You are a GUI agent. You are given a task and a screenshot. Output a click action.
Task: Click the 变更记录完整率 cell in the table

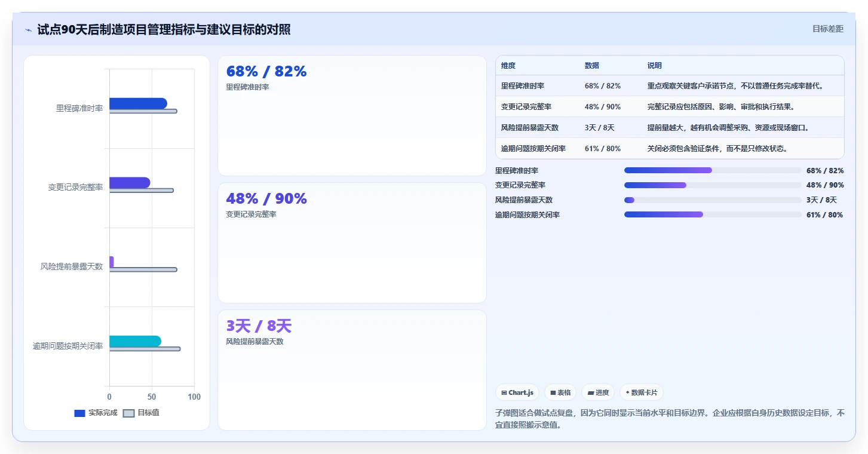coord(526,107)
